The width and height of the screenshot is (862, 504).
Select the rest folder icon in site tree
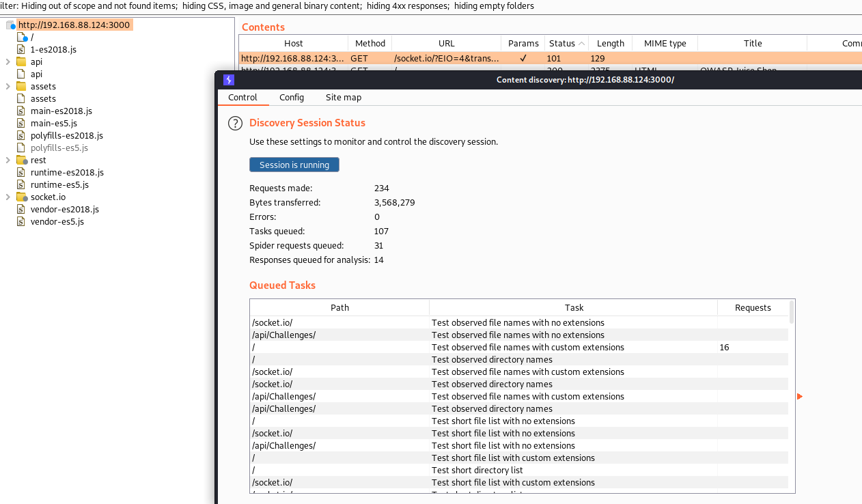[x=21, y=160]
